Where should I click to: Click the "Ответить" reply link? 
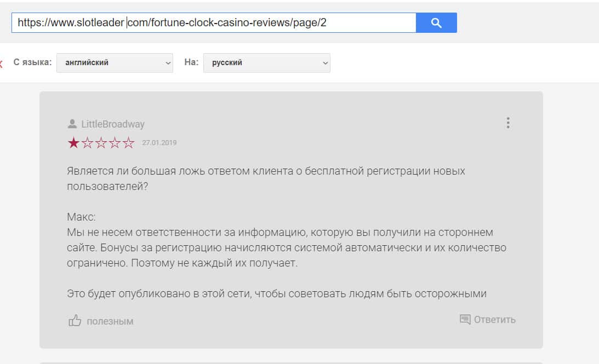[x=494, y=320]
